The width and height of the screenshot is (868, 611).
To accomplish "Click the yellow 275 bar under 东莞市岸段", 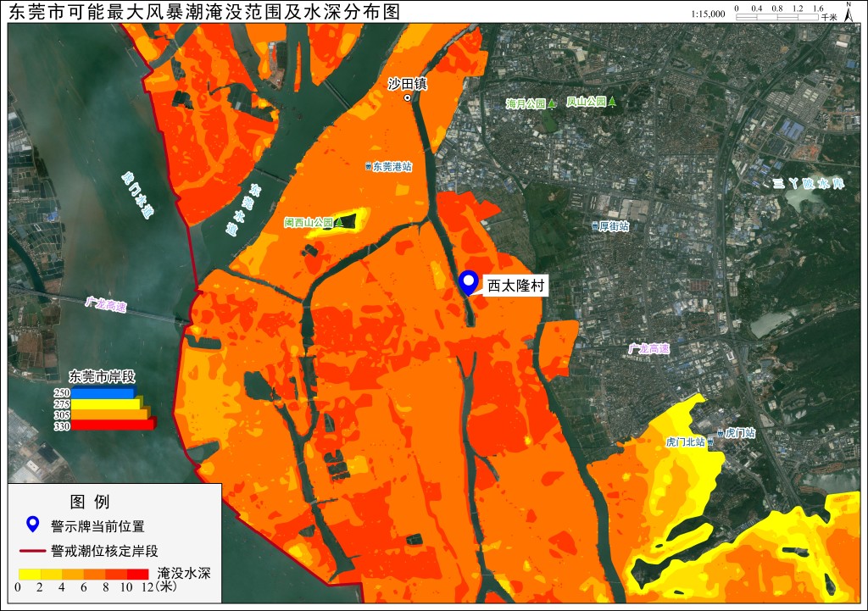I will 107,404.
